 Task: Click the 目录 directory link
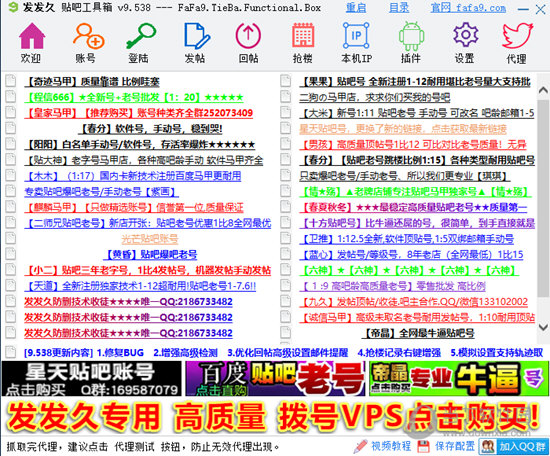pyautogui.click(x=399, y=8)
